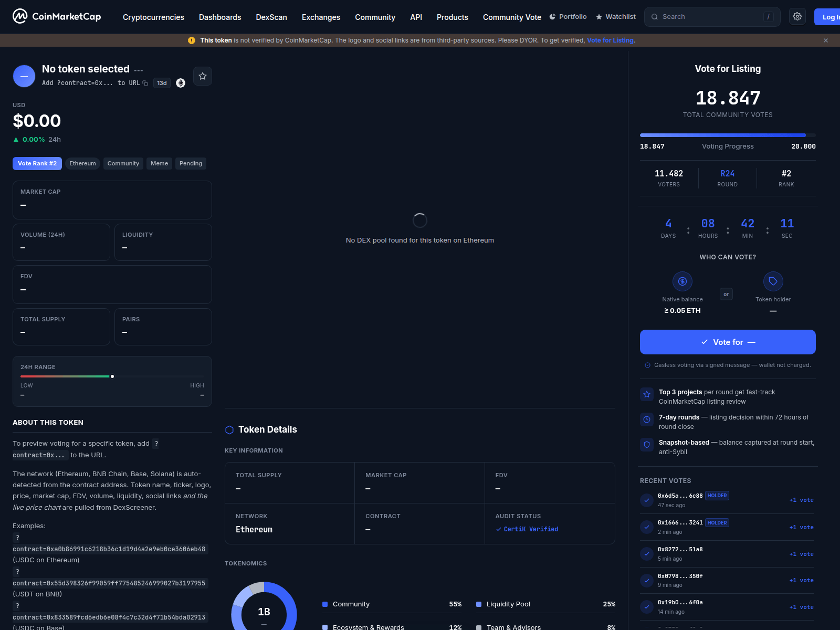Select the Community tag chip
The height and width of the screenshot is (630, 840).
(x=123, y=163)
